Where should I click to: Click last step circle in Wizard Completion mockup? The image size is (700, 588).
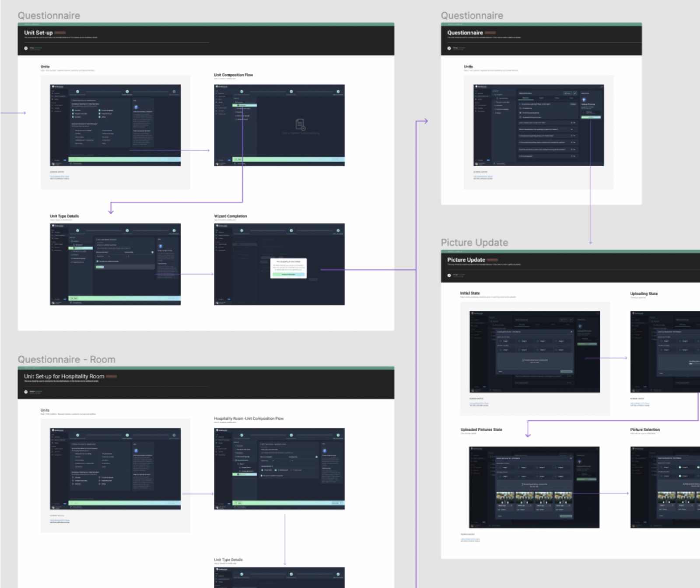[x=338, y=230]
